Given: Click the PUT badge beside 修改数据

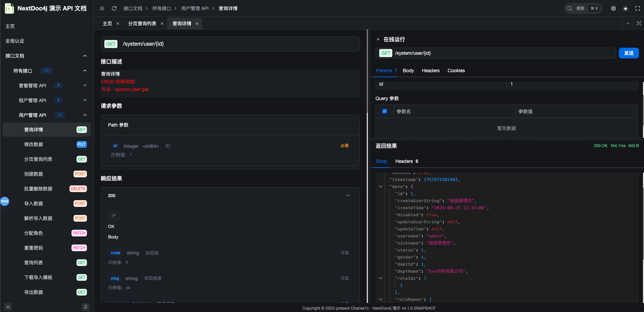Looking at the screenshot, I should 82,144.
